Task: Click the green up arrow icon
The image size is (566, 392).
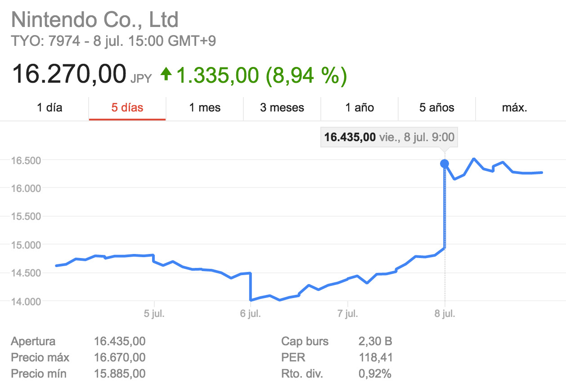Action: point(166,74)
